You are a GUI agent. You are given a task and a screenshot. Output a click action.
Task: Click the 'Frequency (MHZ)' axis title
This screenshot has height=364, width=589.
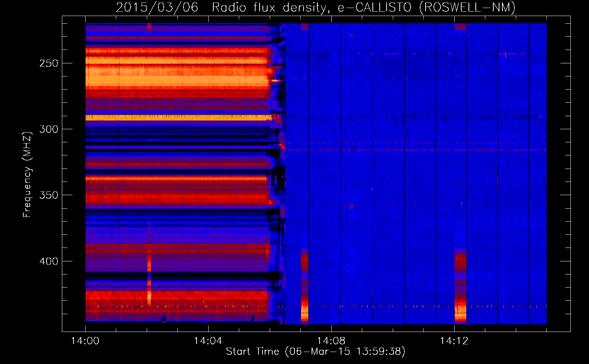point(27,174)
